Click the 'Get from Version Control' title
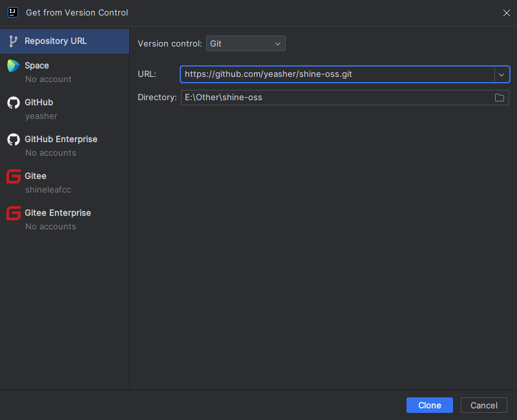Screen dimensions: 517x420 coord(77,12)
